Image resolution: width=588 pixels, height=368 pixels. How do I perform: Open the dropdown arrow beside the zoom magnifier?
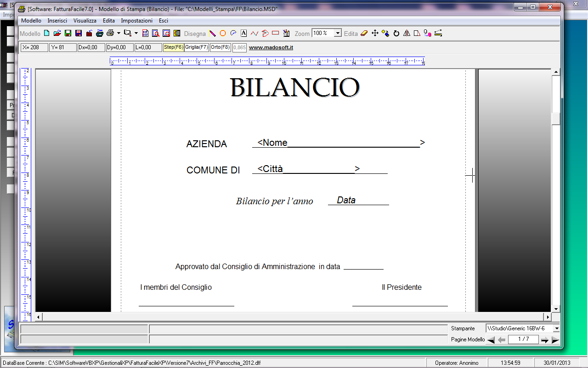[x=136, y=33]
